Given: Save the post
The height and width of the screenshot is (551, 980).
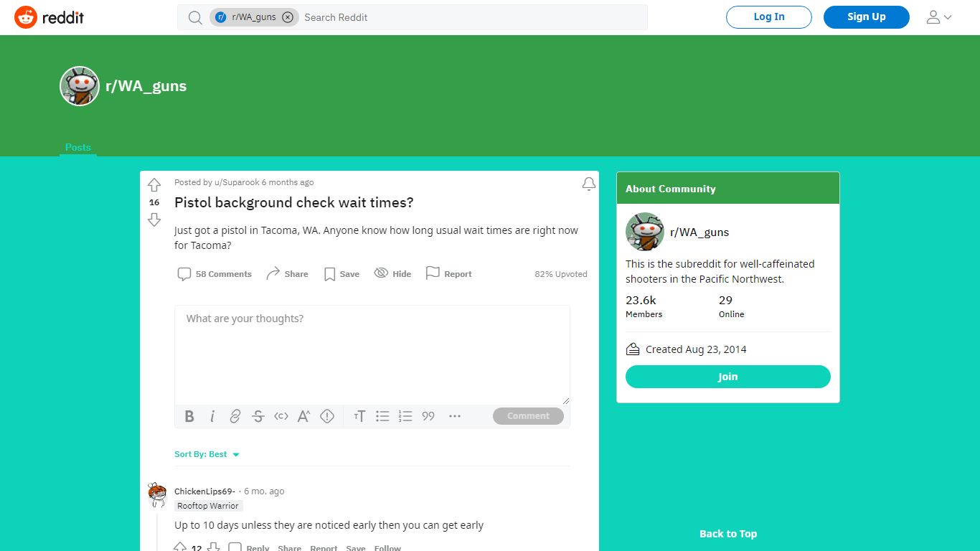Looking at the screenshot, I should coord(341,274).
